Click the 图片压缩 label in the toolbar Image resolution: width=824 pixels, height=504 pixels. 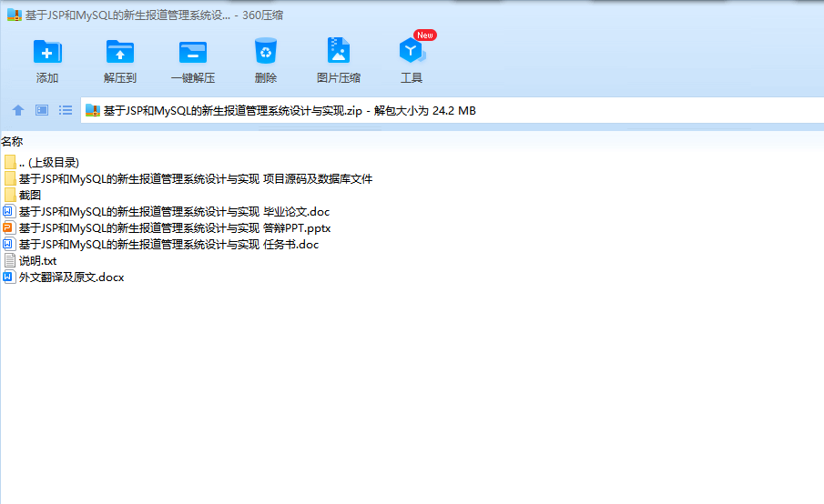click(x=339, y=77)
